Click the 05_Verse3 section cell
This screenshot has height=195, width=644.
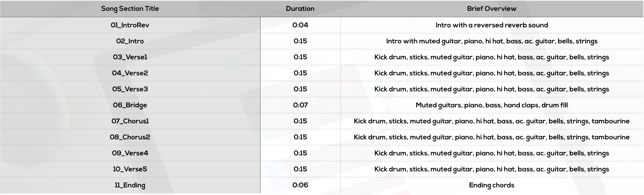click(130, 89)
